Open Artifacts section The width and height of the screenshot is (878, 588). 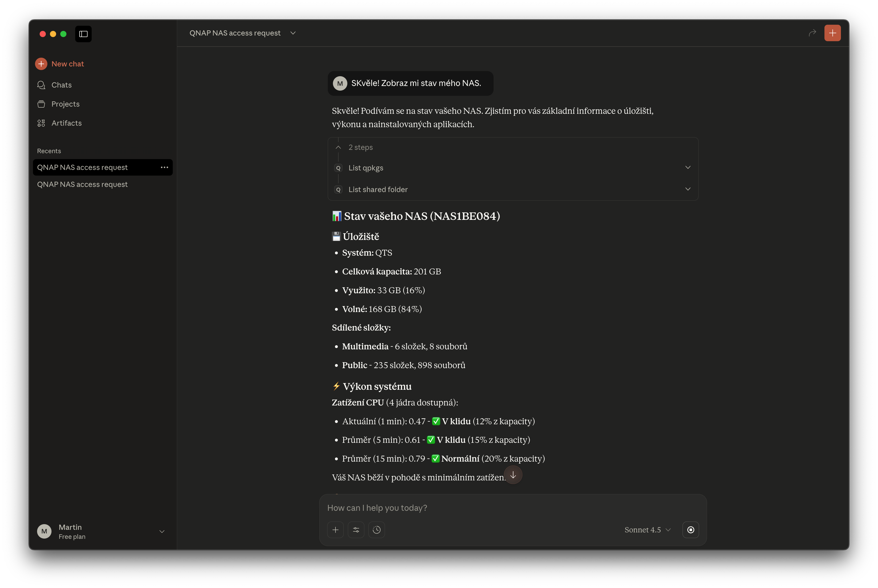pyautogui.click(x=66, y=123)
